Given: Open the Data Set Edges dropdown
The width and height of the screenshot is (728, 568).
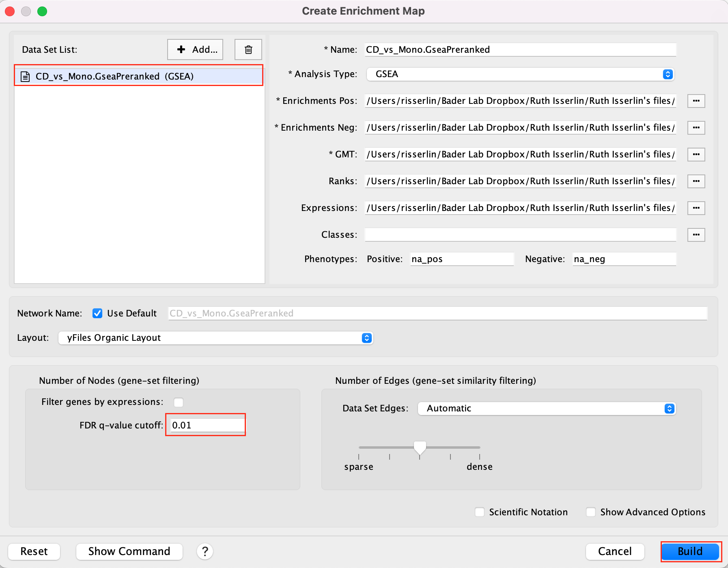Looking at the screenshot, I should [x=547, y=409].
